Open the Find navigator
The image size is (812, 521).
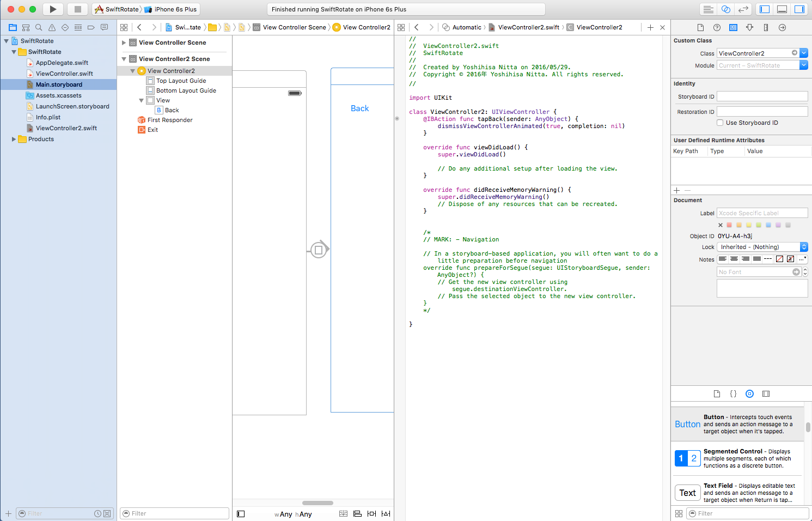pyautogui.click(x=39, y=27)
